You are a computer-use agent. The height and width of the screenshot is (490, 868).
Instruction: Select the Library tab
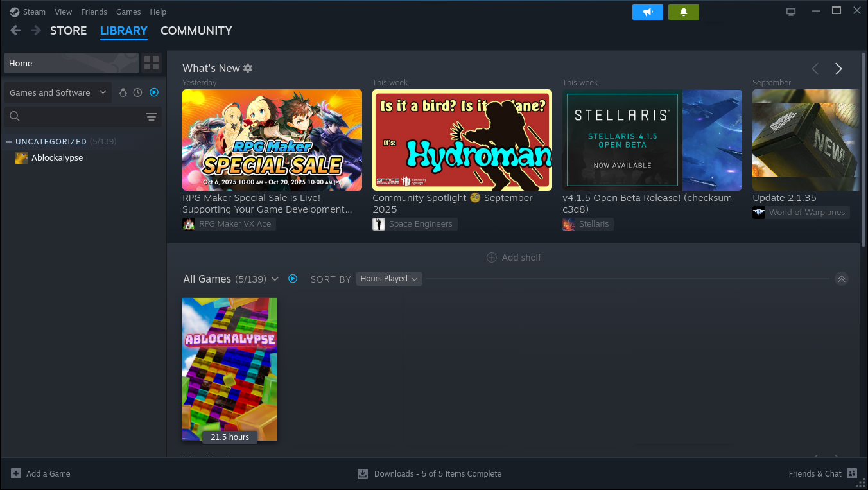(x=124, y=30)
